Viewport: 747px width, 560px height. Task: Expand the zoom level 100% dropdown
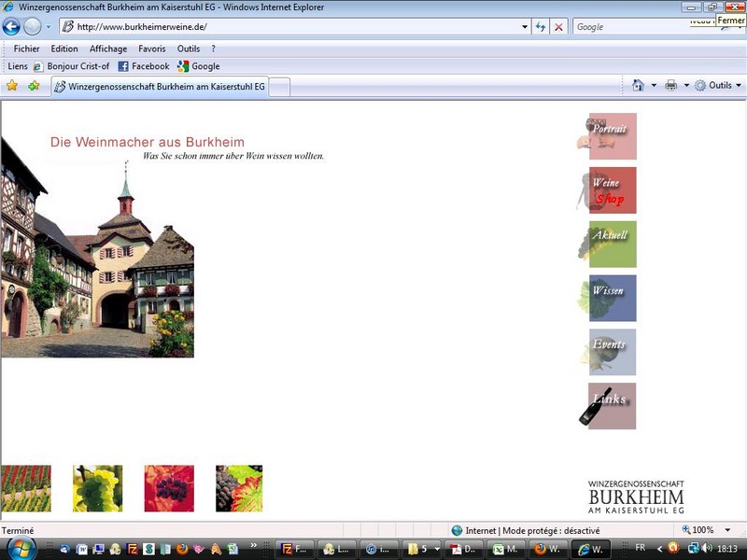pos(727,530)
